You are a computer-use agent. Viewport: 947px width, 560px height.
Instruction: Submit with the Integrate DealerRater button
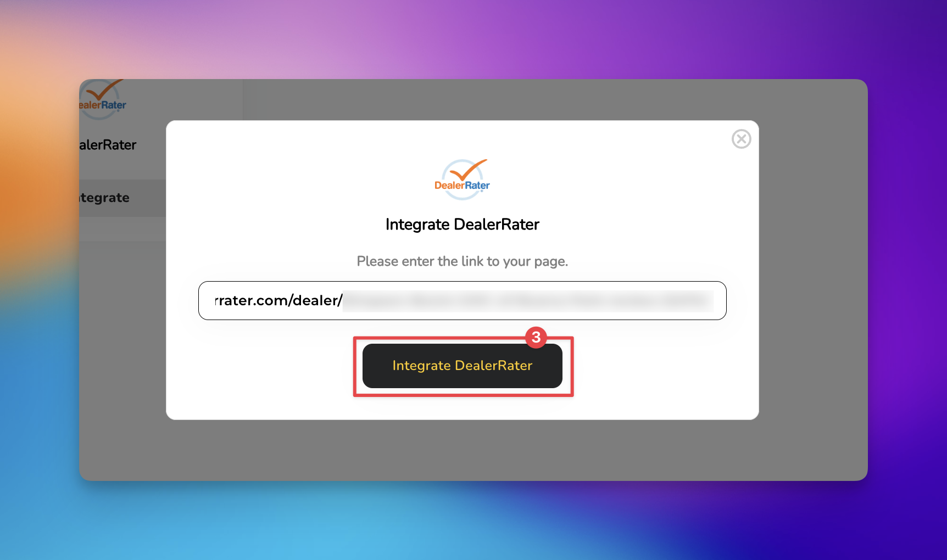pos(463,366)
